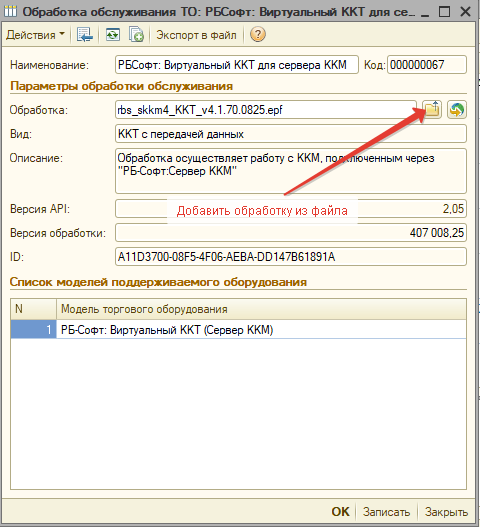Open help via question mark icon
Image resolution: width=480 pixels, height=527 pixels.
click(258, 35)
